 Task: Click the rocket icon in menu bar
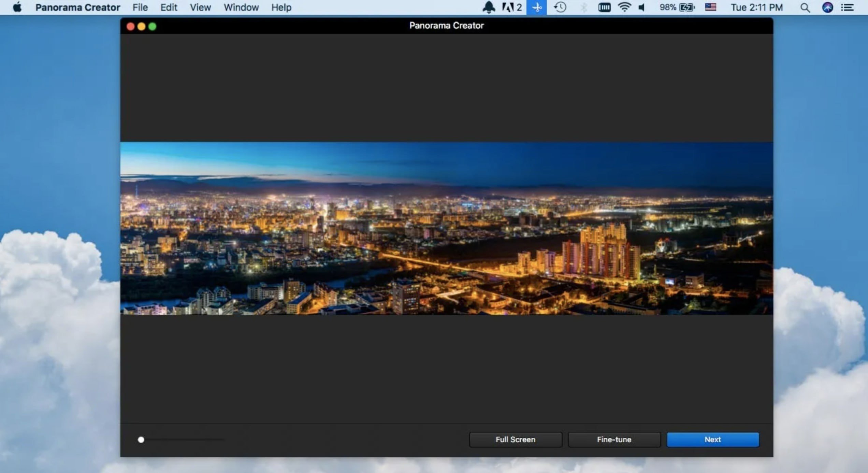489,7
